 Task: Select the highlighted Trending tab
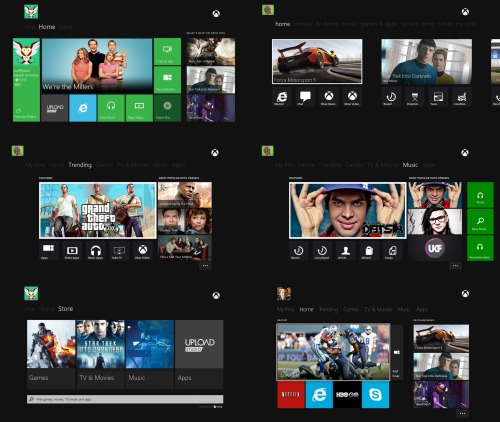(x=80, y=165)
